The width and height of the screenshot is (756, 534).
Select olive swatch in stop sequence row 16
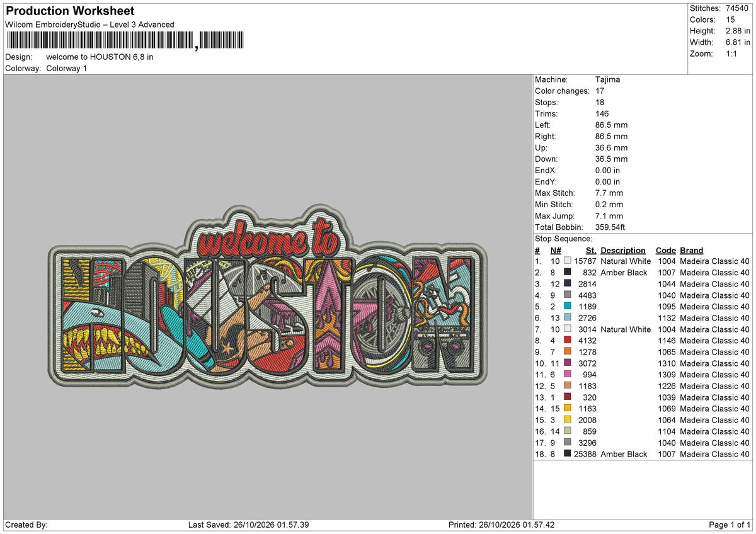(x=568, y=431)
